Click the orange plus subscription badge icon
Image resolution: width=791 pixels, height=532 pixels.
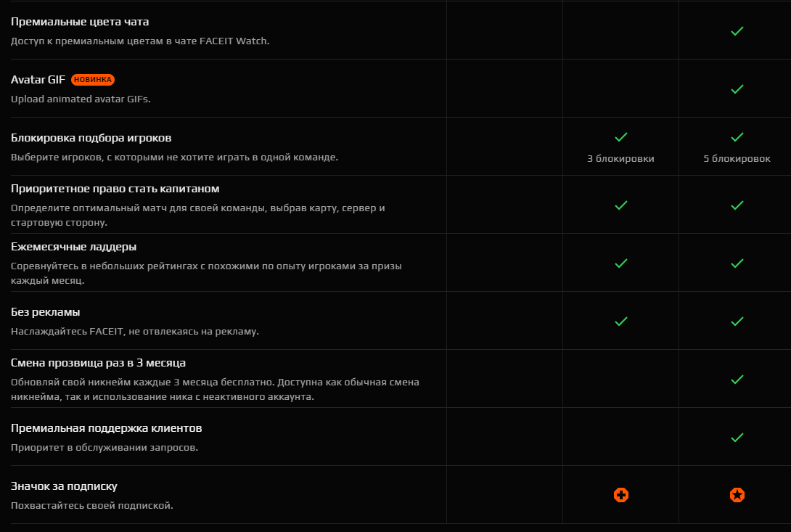621,495
